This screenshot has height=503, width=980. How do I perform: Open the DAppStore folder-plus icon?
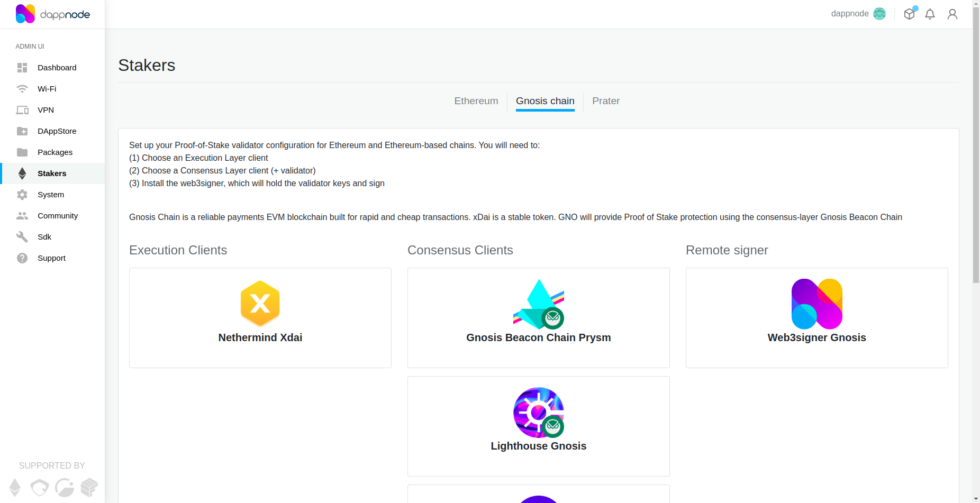coord(22,131)
